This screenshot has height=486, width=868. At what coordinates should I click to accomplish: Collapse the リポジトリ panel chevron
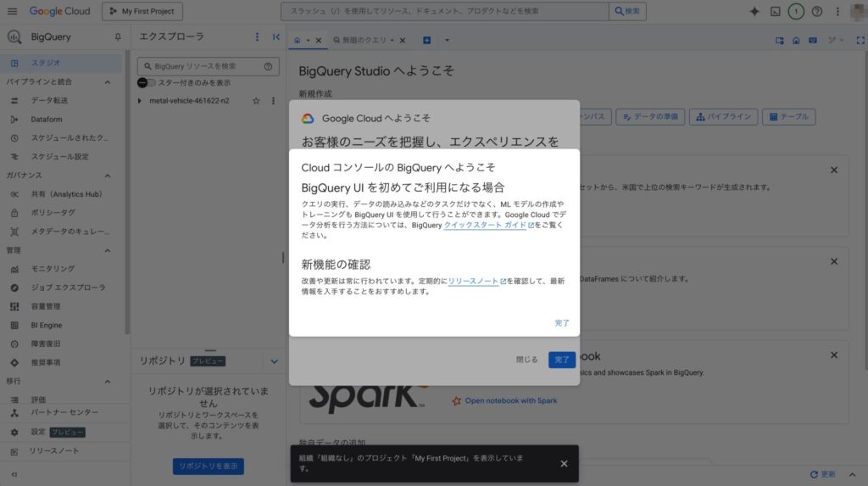click(274, 361)
